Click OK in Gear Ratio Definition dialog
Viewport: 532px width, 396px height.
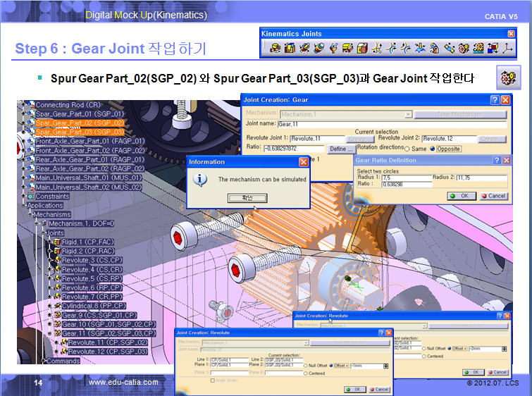click(x=463, y=196)
